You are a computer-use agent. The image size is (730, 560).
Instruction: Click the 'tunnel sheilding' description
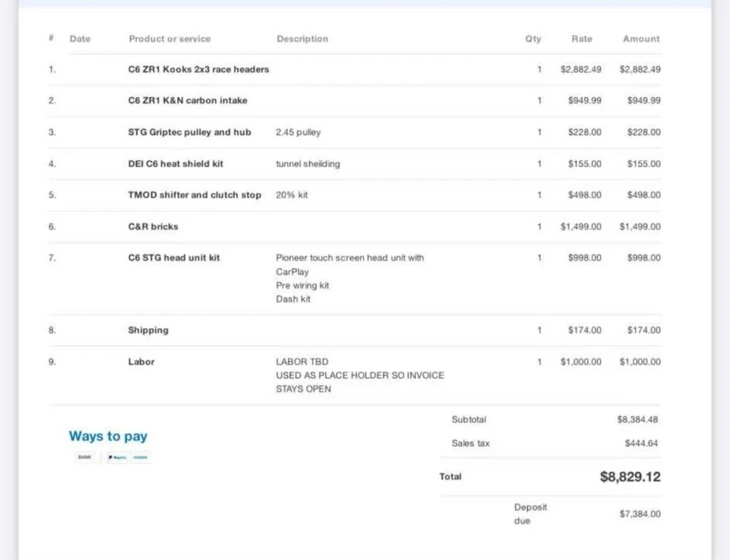[x=307, y=163]
